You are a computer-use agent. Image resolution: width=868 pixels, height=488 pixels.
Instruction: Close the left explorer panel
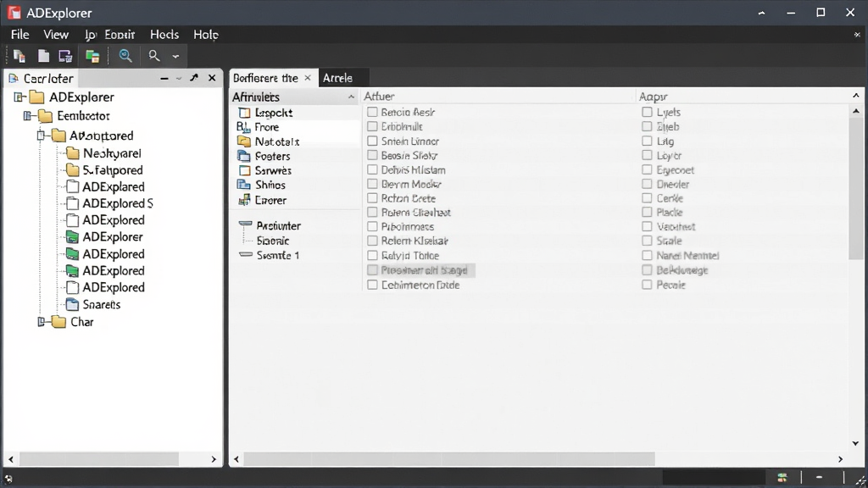pyautogui.click(x=212, y=78)
